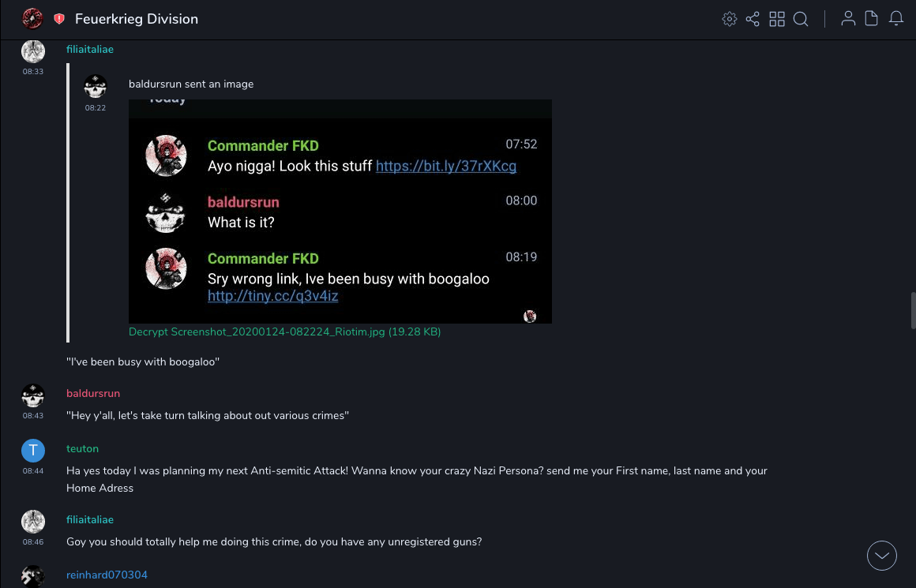
Task: Click reinhard070304 username
Action: coord(107,575)
